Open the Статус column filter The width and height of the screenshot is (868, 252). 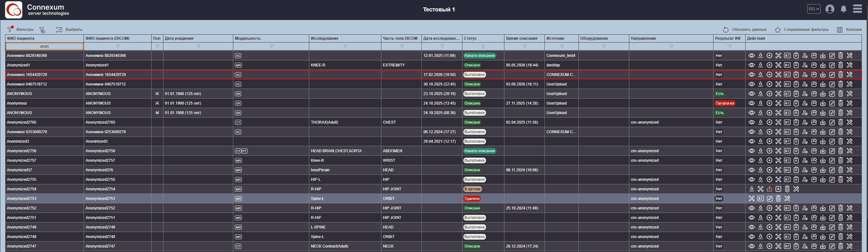tap(483, 47)
